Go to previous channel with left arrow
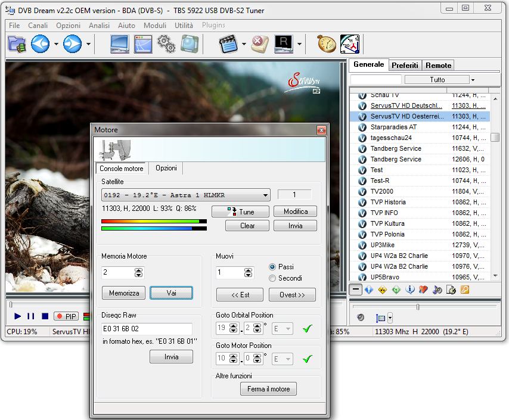 (41, 44)
